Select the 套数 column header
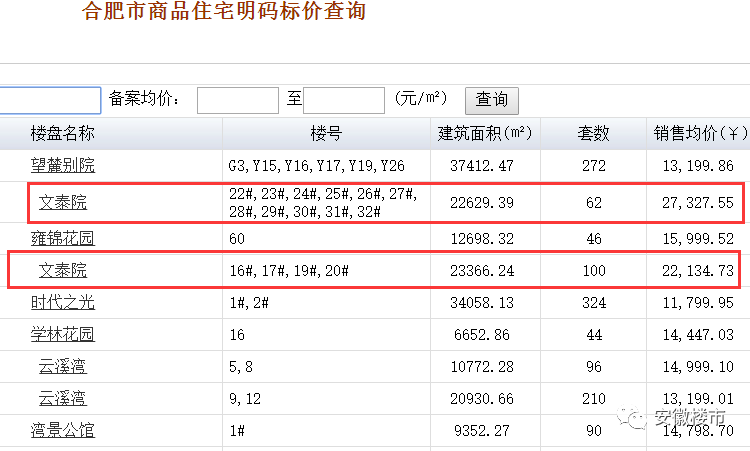 tap(594, 133)
